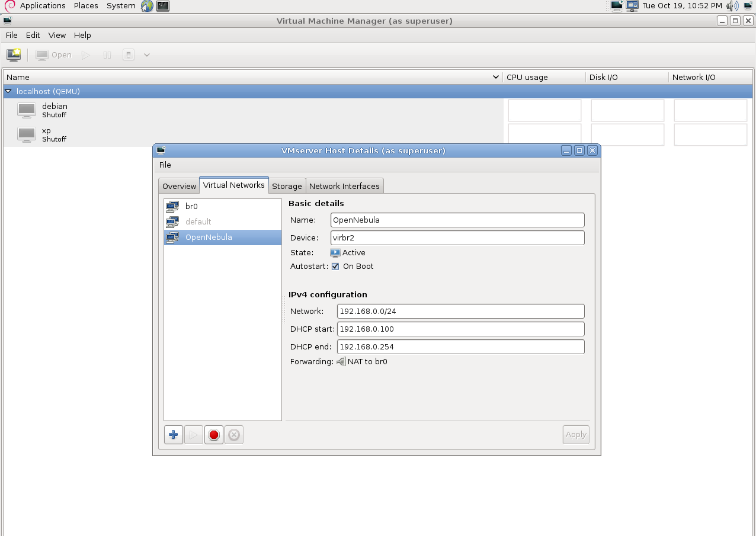Click the Pause toolbar icon
Screen dimensions: 756x536
pyautogui.click(x=107, y=55)
